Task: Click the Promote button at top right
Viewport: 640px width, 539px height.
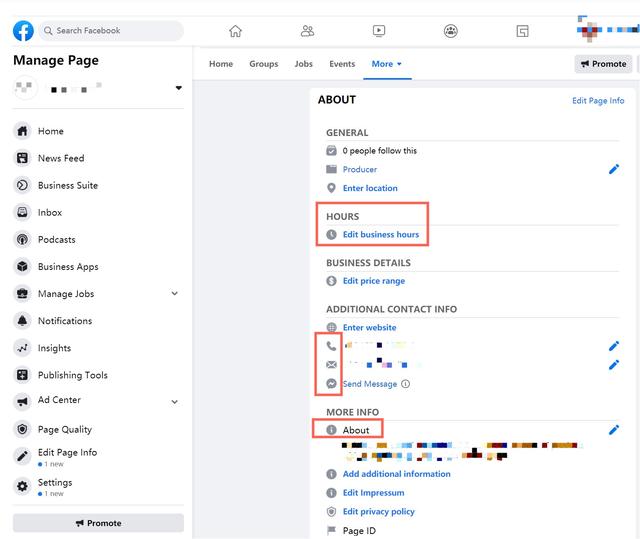Action: click(603, 64)
